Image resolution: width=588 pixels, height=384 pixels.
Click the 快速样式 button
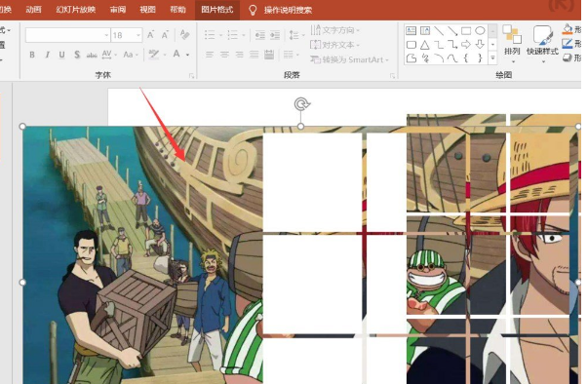[542, 44]
